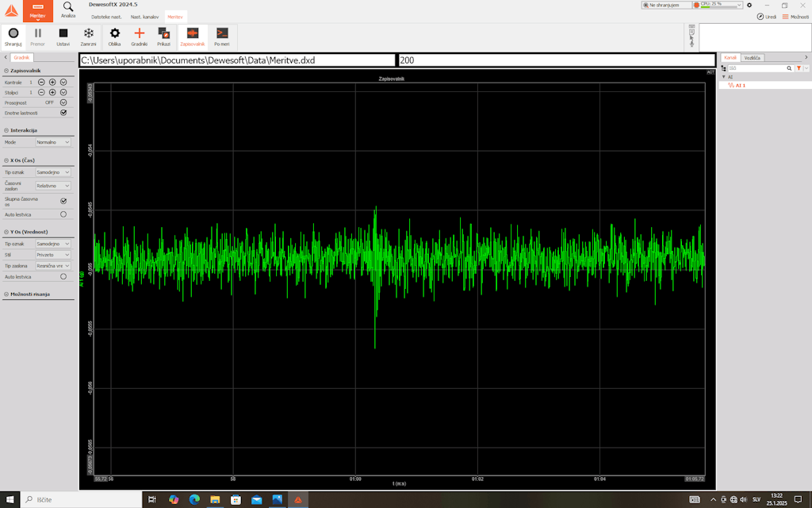The width and height of the screenshot is (812, 508).
Task: Open the Datoteke nast. tab
Action: (107, 17)
